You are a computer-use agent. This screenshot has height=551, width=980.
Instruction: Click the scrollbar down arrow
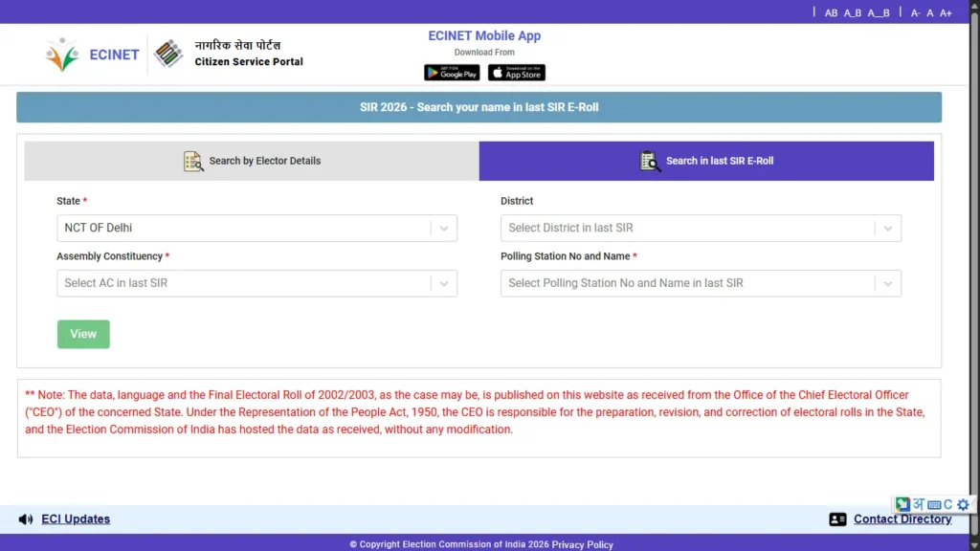coord(974,545)
